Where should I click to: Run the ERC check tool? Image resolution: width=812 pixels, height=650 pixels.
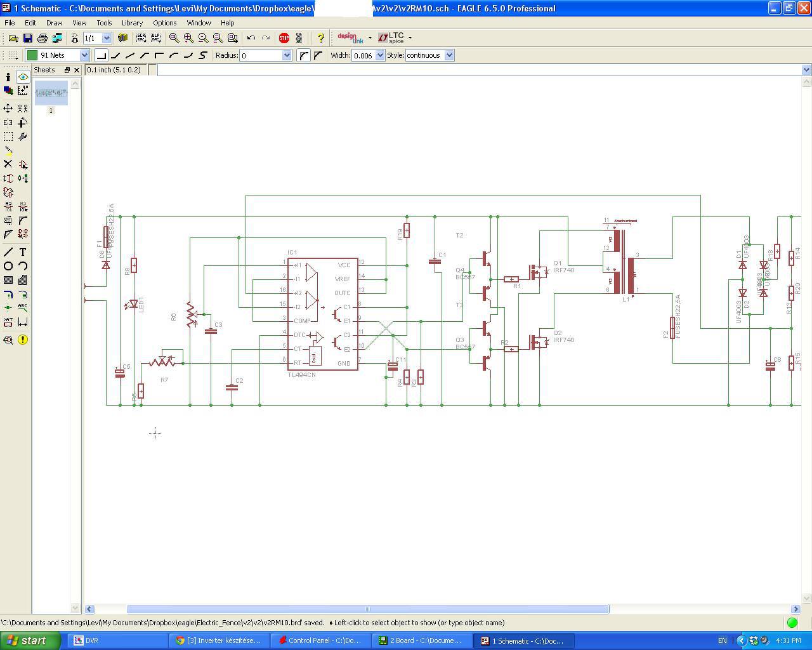(x=8, y=340)
